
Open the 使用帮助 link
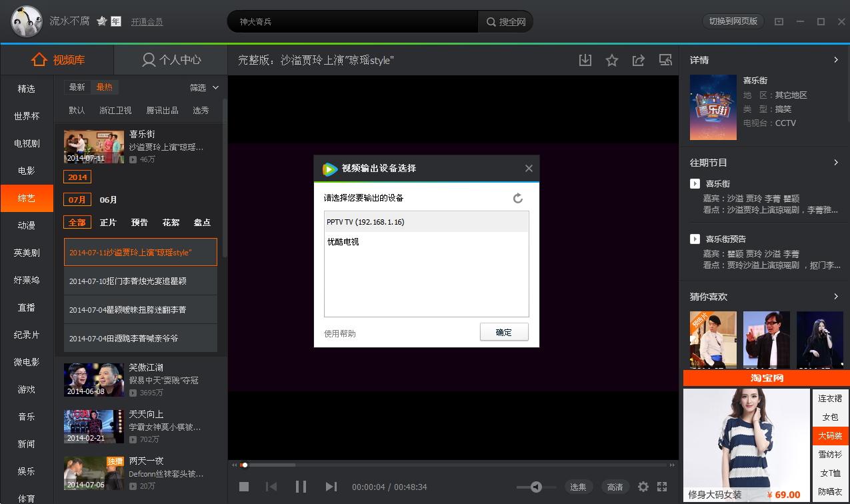(x=340, y=333)
